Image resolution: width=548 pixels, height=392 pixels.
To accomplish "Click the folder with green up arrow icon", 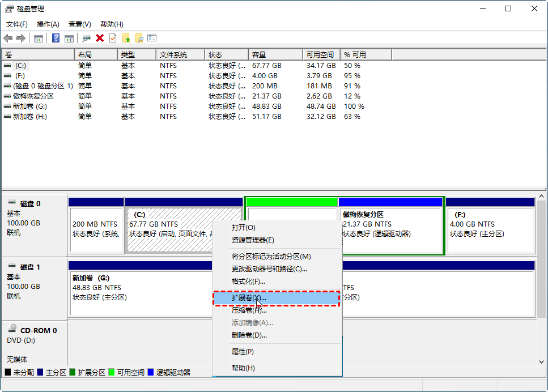I will point(126,38).
